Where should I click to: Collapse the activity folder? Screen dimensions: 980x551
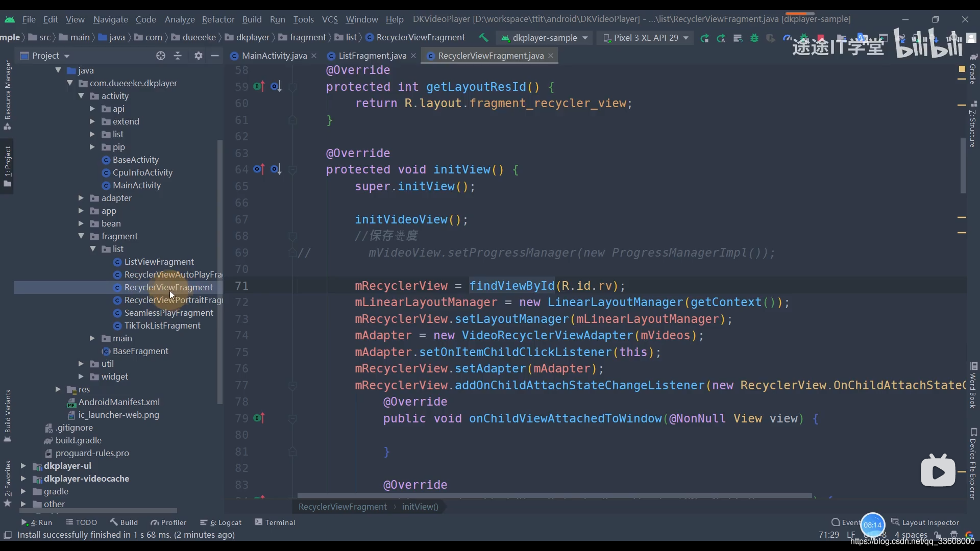click(81, 95)
